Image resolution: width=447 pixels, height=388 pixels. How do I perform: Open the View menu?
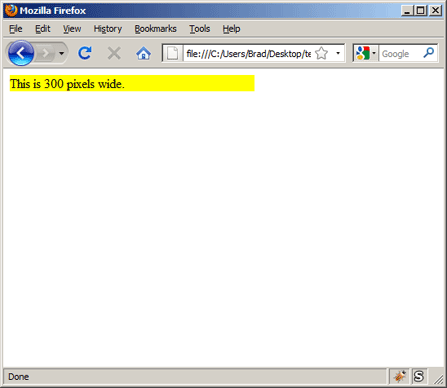[72, 29]
